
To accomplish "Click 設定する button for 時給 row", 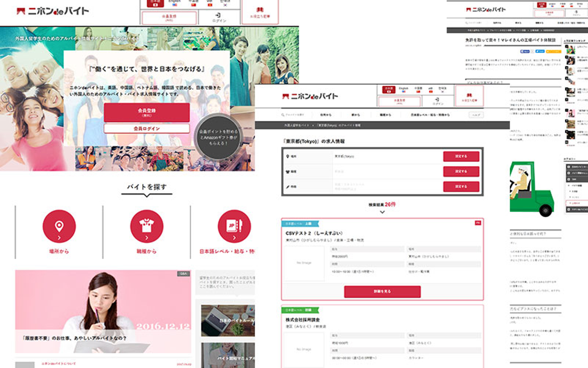I will pyautogui.click(x=461, y=187).
